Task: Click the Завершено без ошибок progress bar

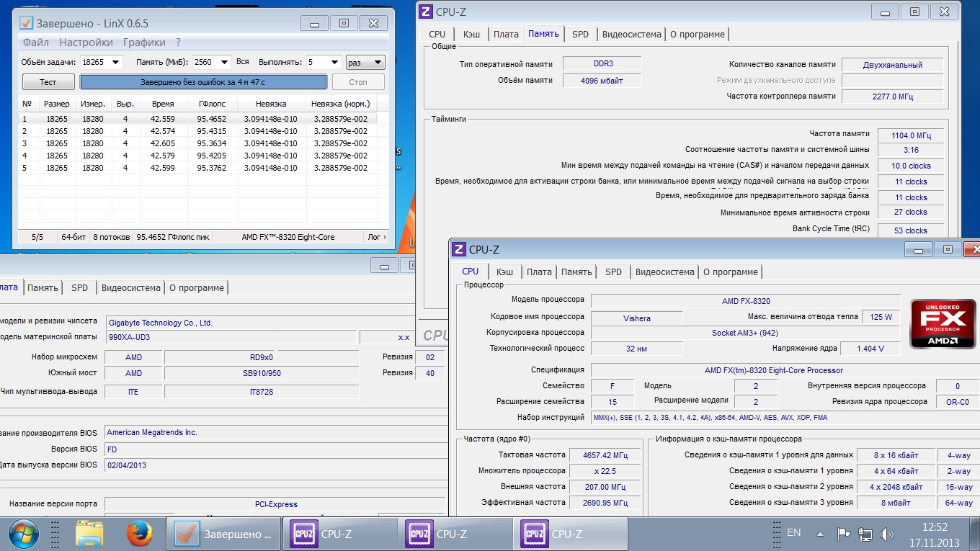Action: (203, 82)
